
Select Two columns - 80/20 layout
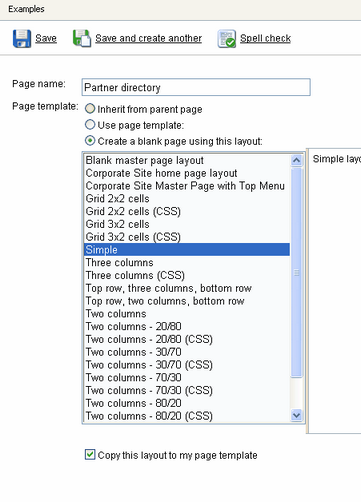point(187,403)
